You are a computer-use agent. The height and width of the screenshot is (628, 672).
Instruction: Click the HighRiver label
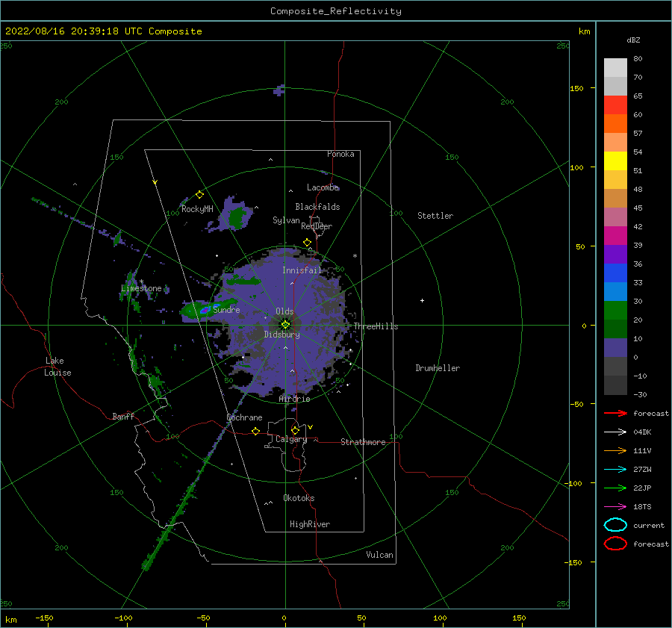(310, 524)
